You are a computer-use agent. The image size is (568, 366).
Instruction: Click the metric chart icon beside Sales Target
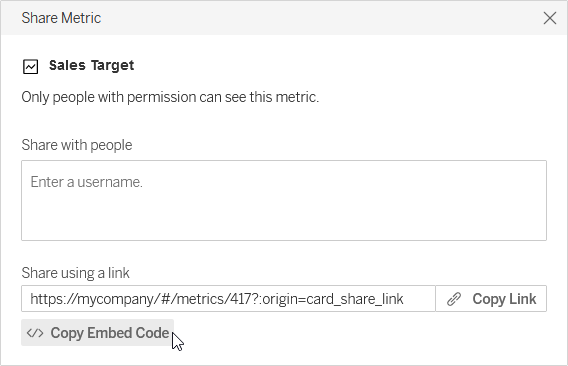click(x=30, y=67)
